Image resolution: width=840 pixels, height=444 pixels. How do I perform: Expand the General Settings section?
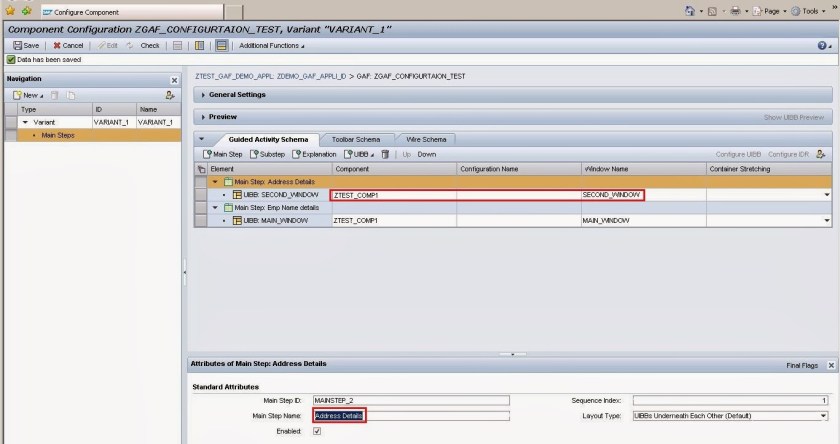coord(203,95)
